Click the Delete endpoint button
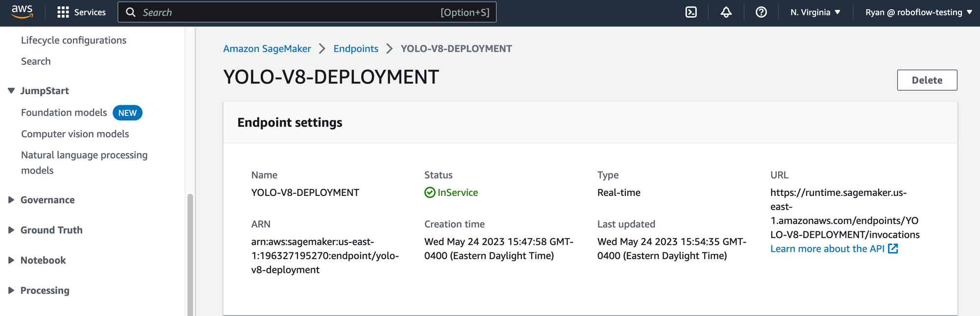 pyautogui.click(x=927, y=80)
